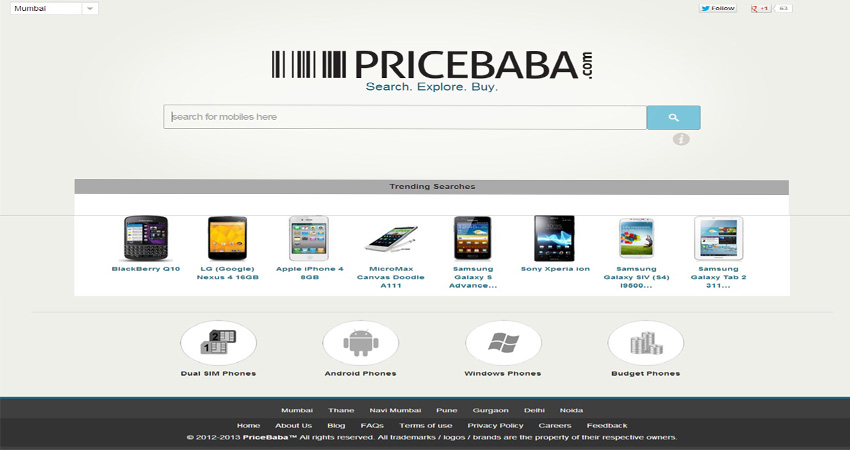The height and width of the screenshot is (450, 850).
Task: Click the Google +1 button
Action: click(761, 8)
